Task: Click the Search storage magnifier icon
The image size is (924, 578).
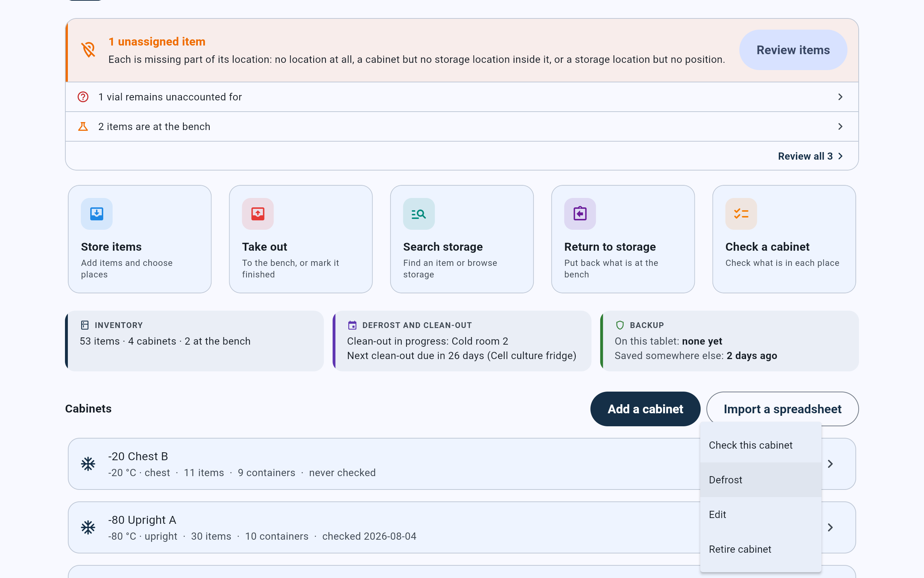Action: [x=419, y=214]
